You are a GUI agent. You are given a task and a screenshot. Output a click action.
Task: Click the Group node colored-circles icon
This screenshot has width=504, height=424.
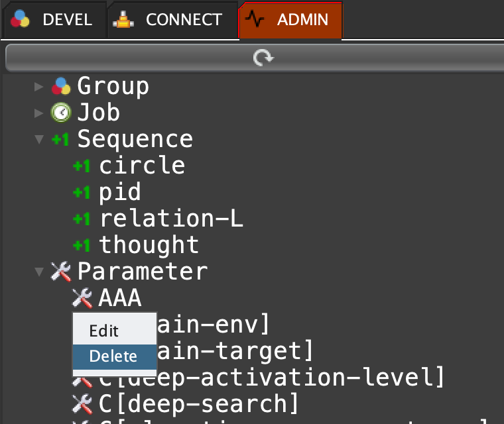pos(61,86)
